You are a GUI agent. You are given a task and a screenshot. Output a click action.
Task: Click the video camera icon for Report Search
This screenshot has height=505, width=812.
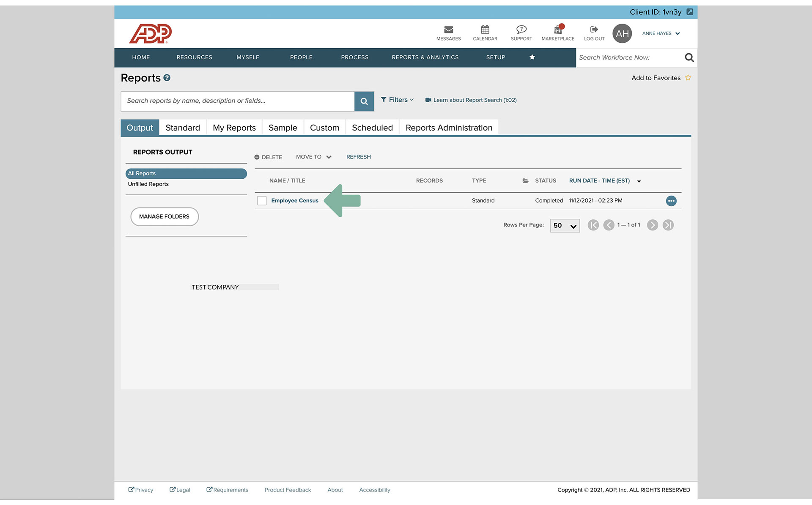click(428, 100)
